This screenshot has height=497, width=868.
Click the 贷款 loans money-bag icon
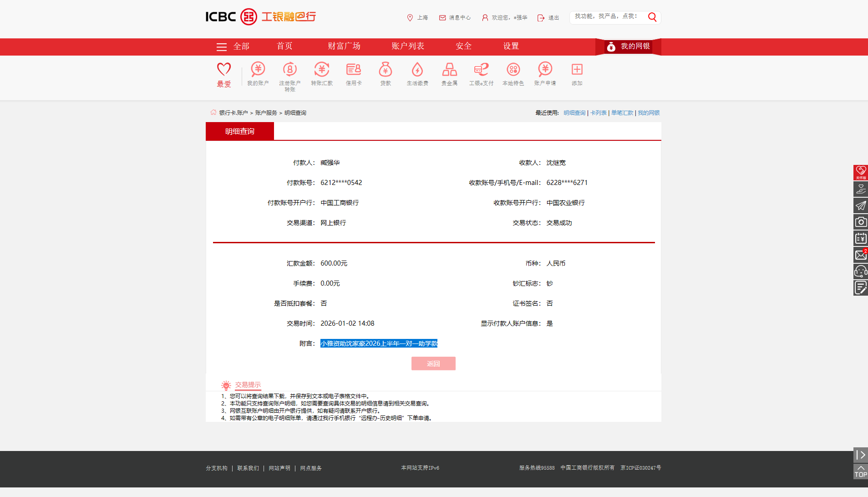pyautogui.click(x=386, y=74)
